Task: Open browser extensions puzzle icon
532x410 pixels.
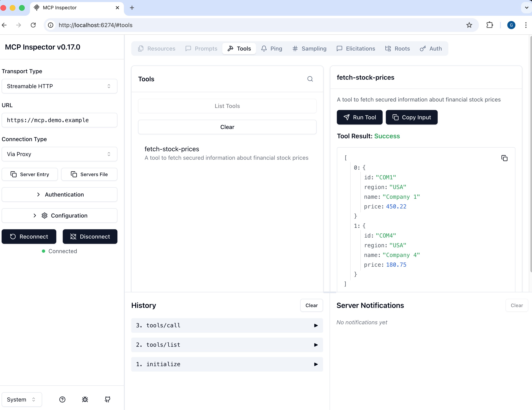Action: [x=489, y=25]
